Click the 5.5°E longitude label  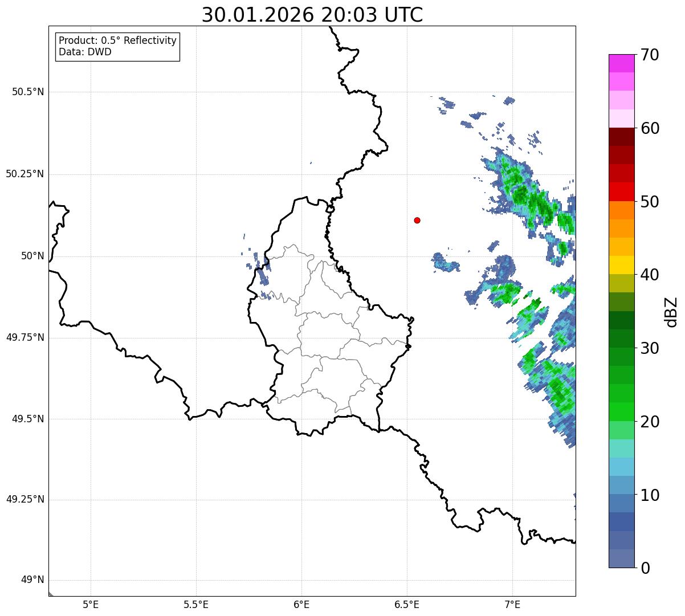tap(196, 604)
